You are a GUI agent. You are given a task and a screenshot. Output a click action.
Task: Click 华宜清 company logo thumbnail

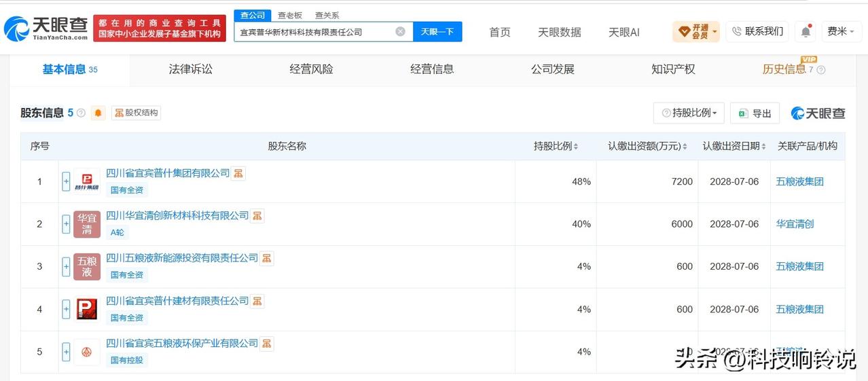click(x=87, y=224)
